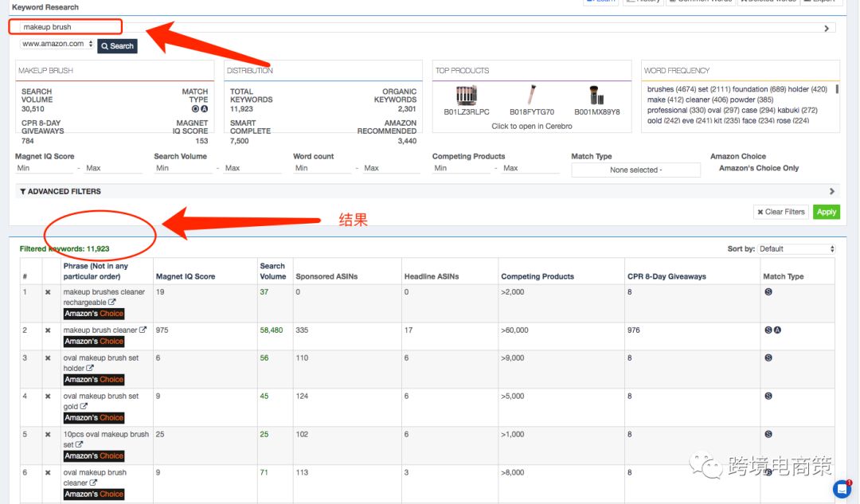Open the Sort by Default dropdown
Viewport: 860px width, 504px height.
click(796, 248)
